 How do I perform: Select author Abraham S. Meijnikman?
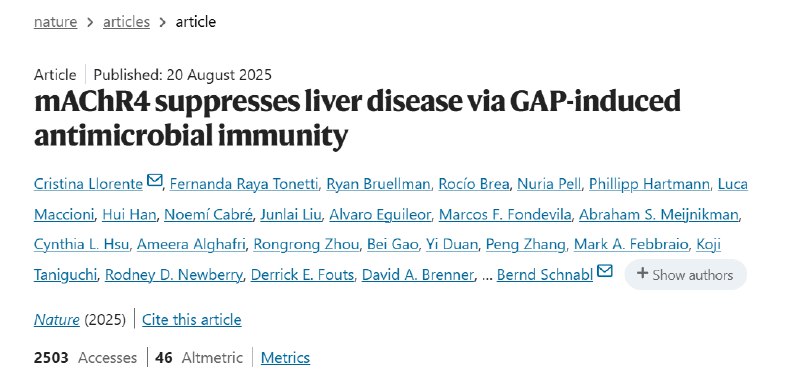click(659, 214)
